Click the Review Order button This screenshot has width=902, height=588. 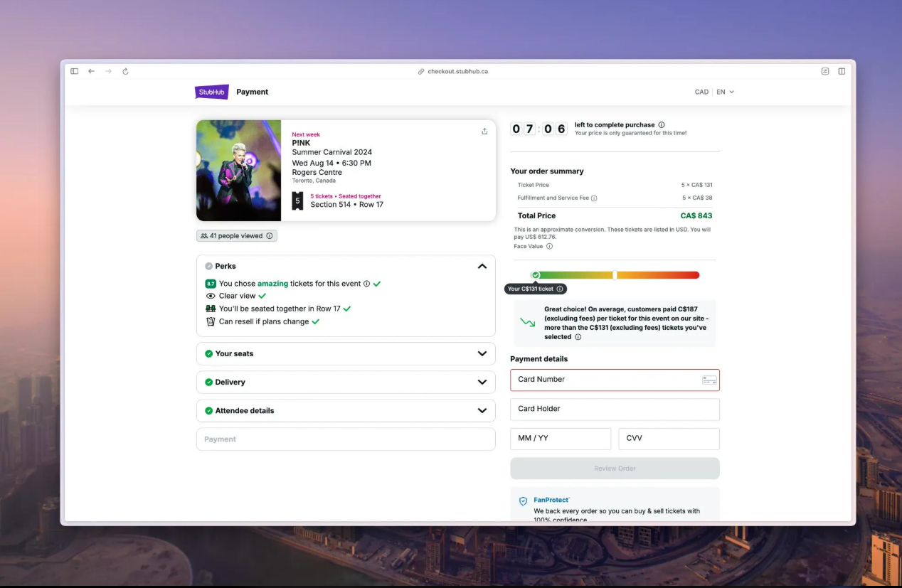coord(615,469)
